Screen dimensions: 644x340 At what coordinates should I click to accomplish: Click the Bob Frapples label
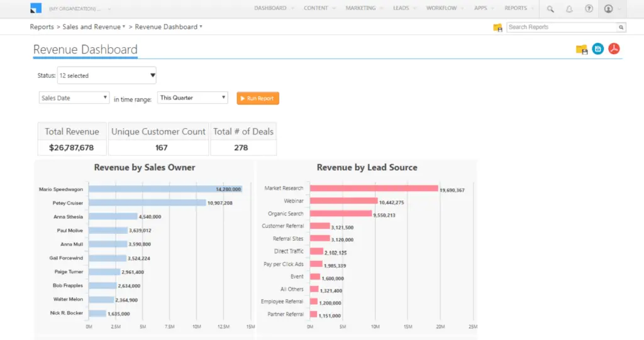pos(68,285)
